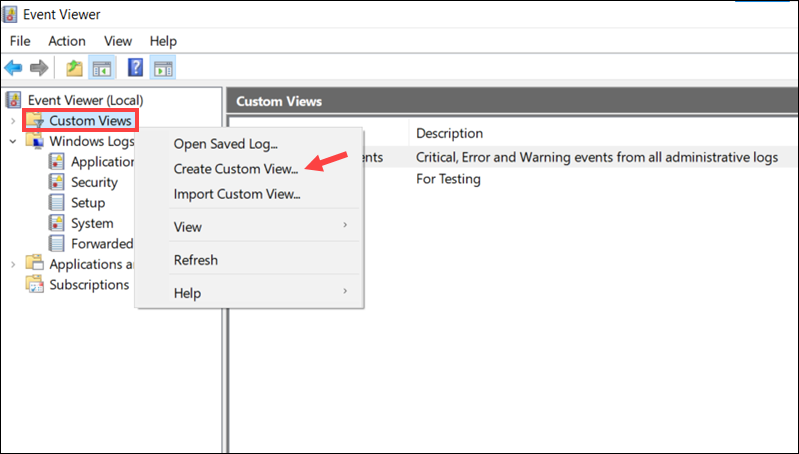Screen dimensions: 799x454
Task: Click the Back arrow toolbar icon
Action: click(x=13, y=67)
